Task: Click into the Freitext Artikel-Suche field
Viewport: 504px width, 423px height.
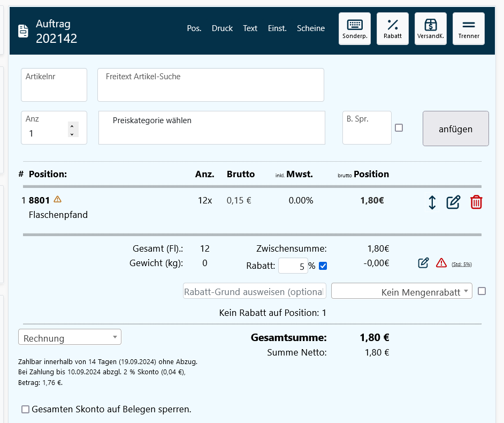Action: [x=210, y=85]
